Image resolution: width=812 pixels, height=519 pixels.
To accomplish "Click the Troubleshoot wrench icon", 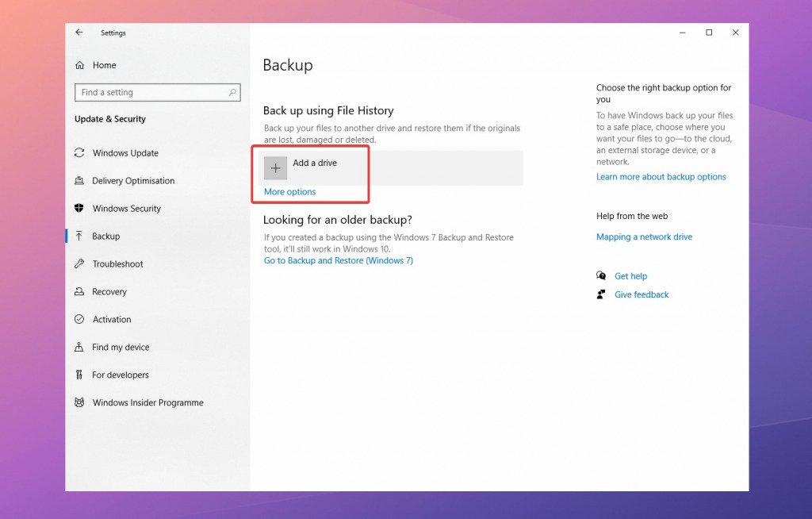I will point(80,263).
